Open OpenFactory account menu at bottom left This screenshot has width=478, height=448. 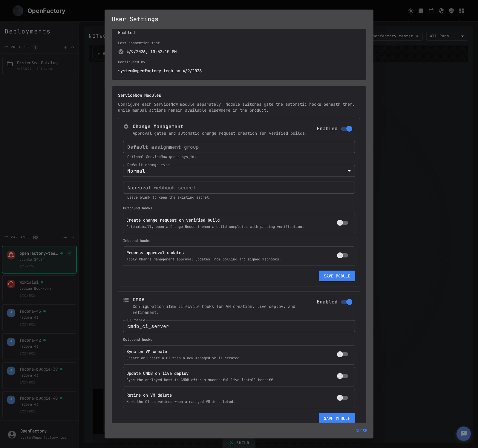click(39, 434)
